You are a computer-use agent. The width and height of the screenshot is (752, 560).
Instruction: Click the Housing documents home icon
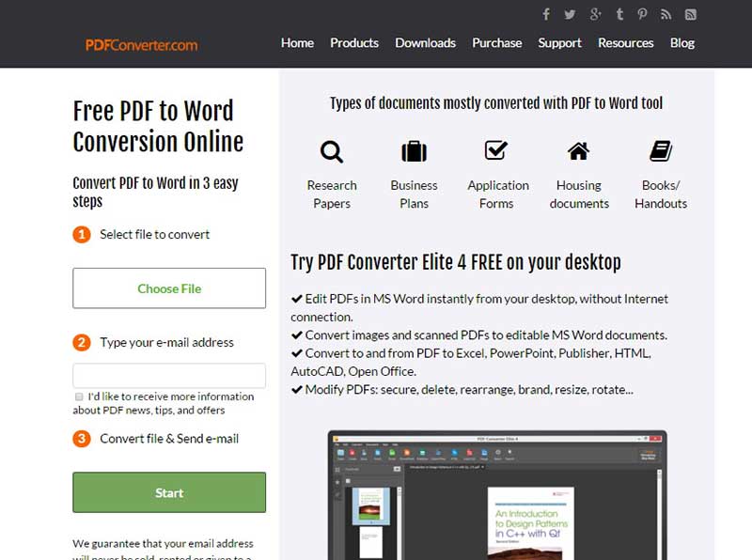coord(578,150)
